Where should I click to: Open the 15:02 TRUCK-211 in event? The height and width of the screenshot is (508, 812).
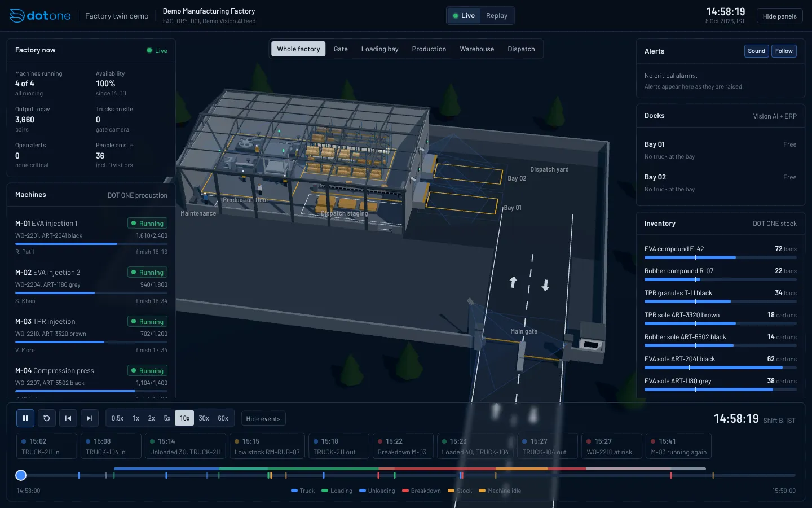tap(47, 446)
